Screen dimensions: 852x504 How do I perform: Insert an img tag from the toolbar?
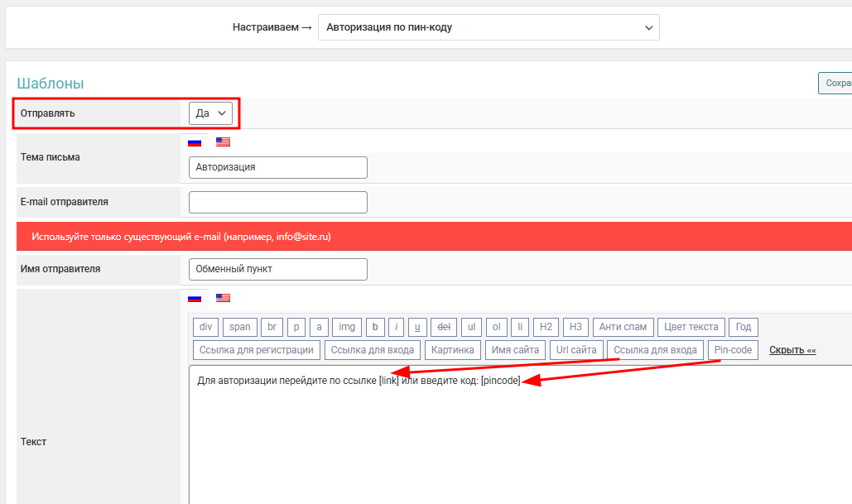tap(347, 327)
